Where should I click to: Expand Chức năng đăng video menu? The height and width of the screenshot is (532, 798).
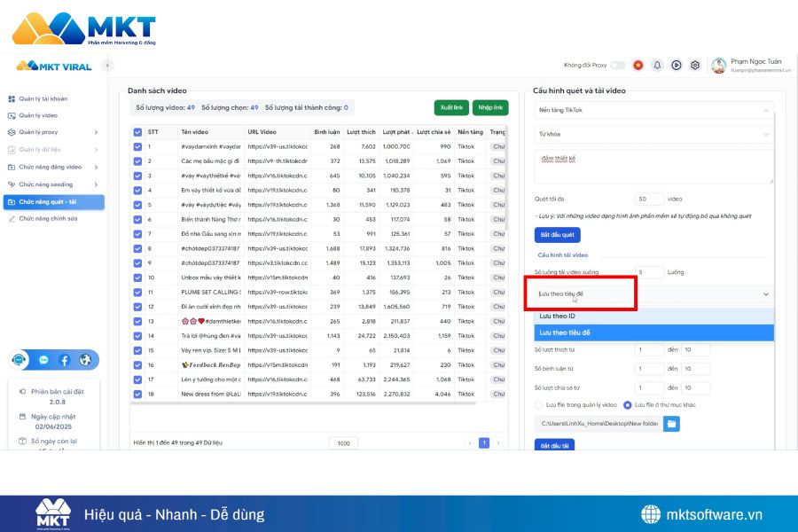[x=53, y=167]
